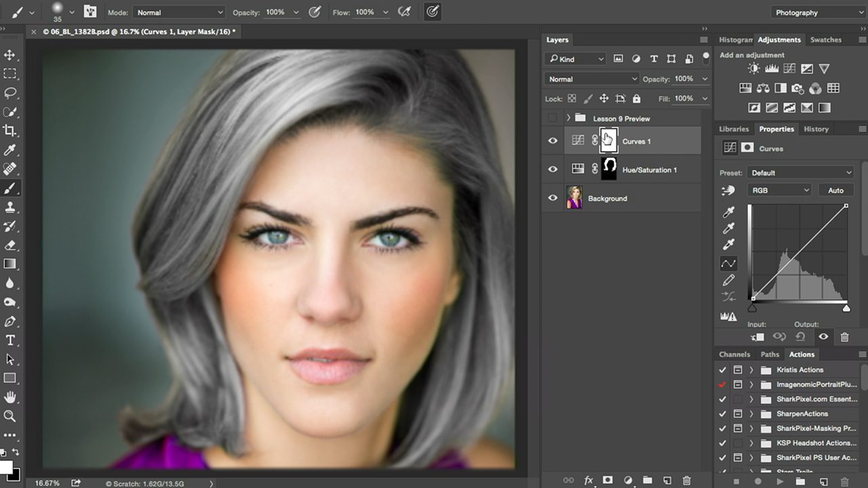
Task: Switch to the Channels tab
Action: pyautogui.click(x=734, y=354)
